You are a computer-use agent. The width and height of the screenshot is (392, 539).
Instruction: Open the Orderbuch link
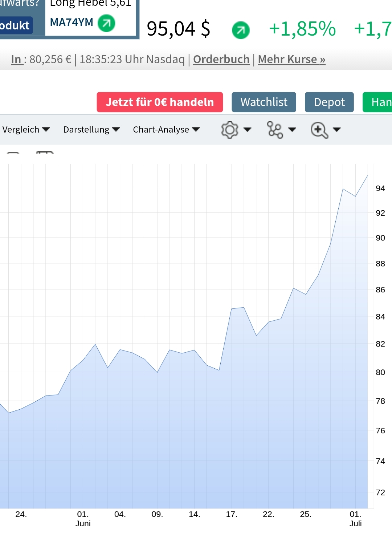click(221, 59)
